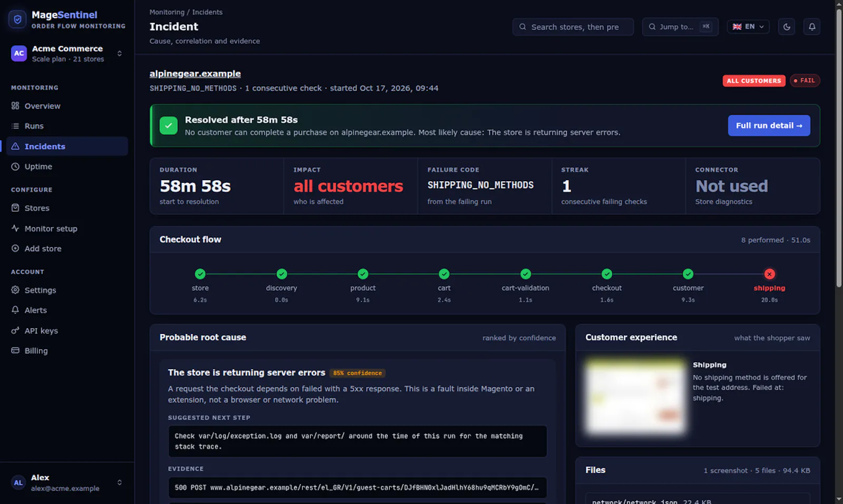
Task: Select the checkout step checkmark
Action: click(x=607, y=274)
